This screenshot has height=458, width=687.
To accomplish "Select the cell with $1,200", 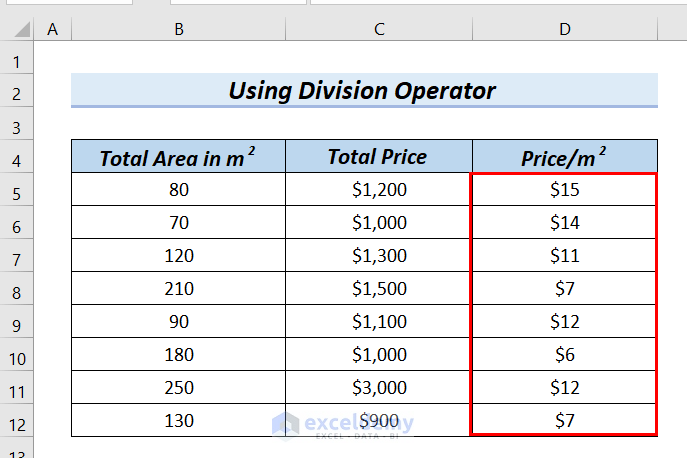I will point(379,188).
